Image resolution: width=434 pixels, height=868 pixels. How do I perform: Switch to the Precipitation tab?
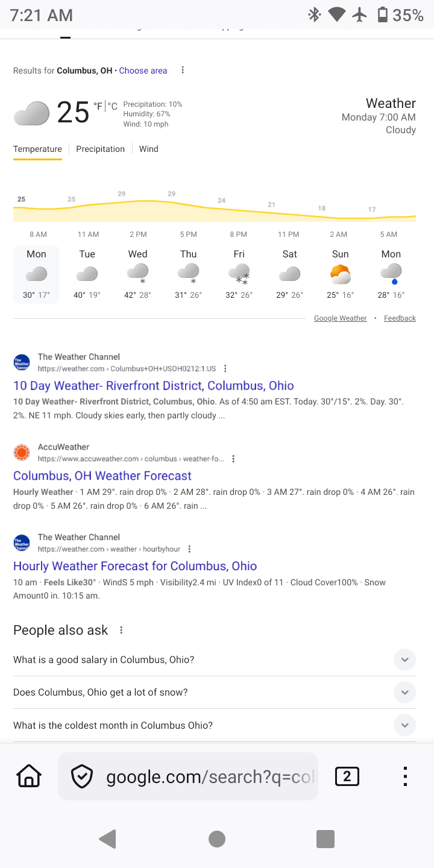100,149
